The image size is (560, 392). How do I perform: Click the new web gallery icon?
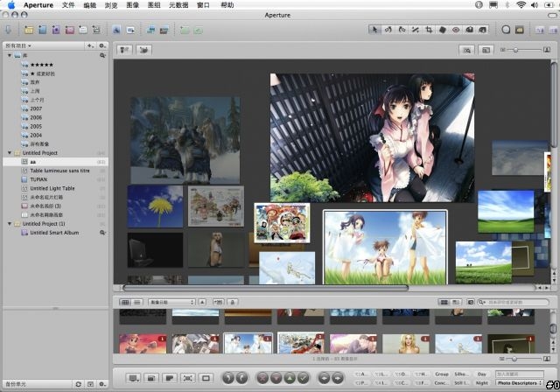[x=83, y=30]
